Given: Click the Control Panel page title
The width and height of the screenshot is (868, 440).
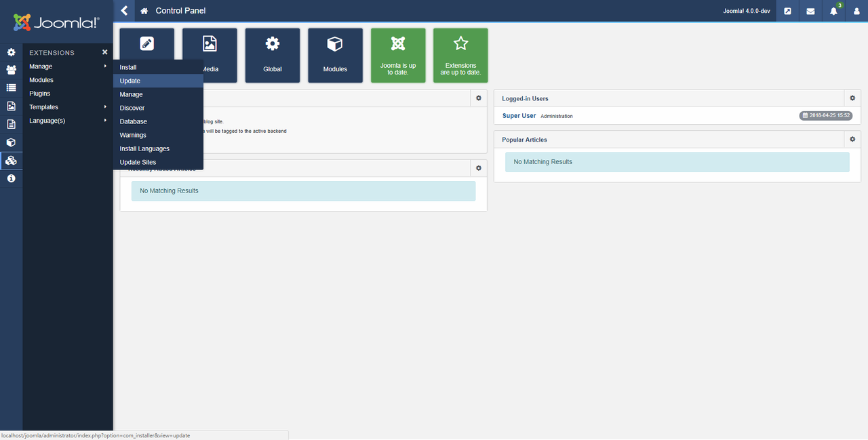Looking at the screenshot, I should pos(180,11).
